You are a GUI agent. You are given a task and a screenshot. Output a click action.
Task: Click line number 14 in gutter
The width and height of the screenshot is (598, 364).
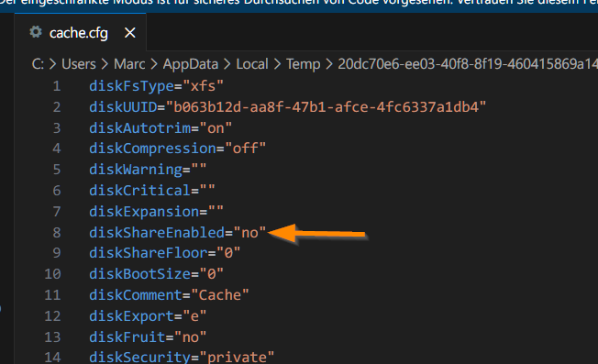pyautogui.click(x=52, y=358)
